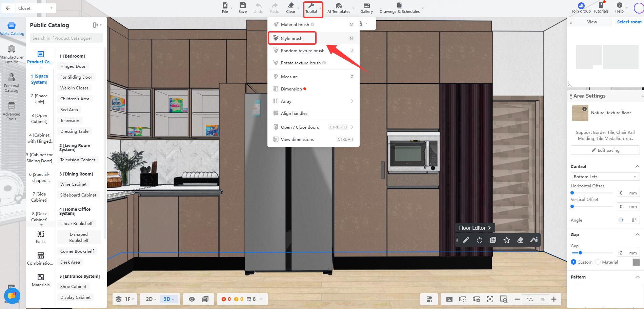Select the Custom gap radio button
Viewport: 644px width, 309px height.
[573, 262]
